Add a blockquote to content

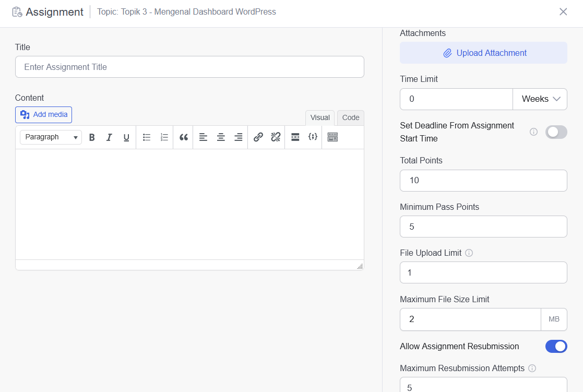click(x=183, y=137)
